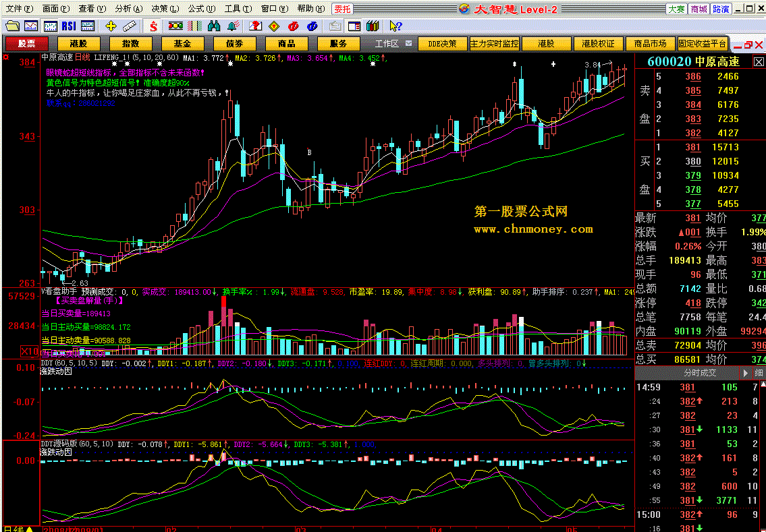Open the 决策(L) menu
766x532 pixels.
[x=165, y=9]
